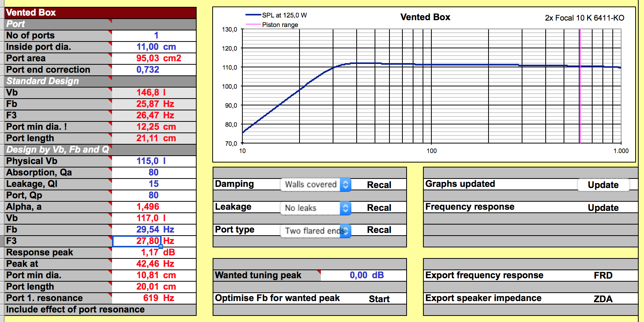The height and width of the screenshot is (322, 644).
Task: Click the Export speaker impedance label
Action: [x=483, y=298]
